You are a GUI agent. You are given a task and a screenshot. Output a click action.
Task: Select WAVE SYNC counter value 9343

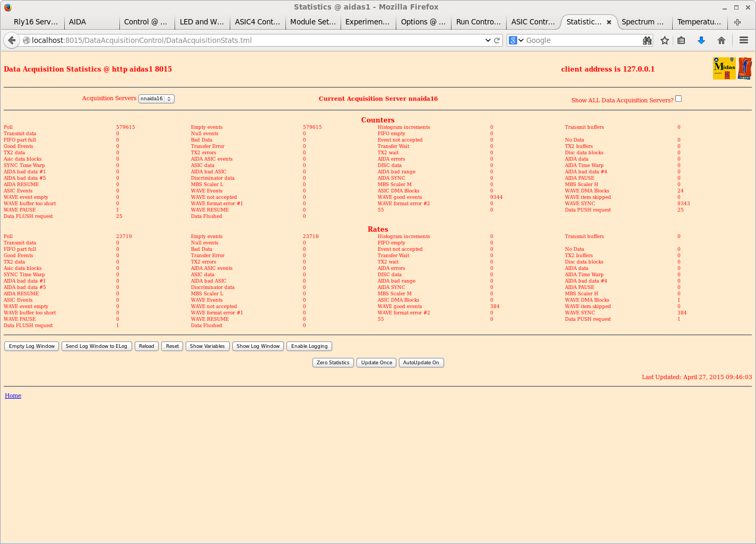684,204
